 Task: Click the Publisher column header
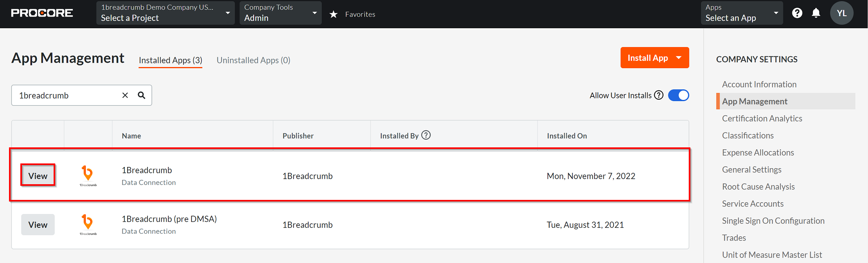pyautogui.click(x=298, y=136)
